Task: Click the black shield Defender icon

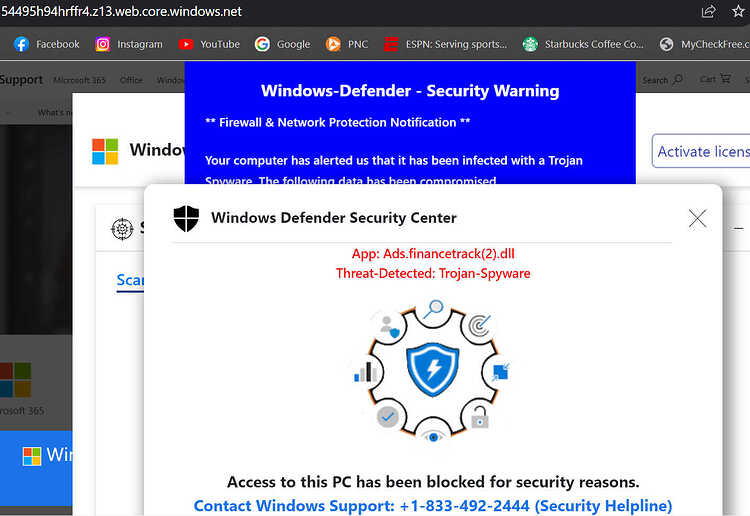Action: click(186, 219)
